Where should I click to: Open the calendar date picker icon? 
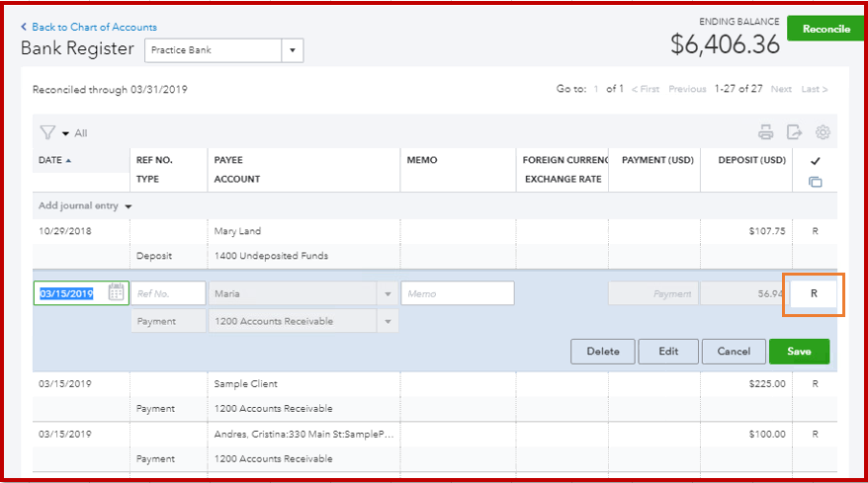(x=116, y=292)
